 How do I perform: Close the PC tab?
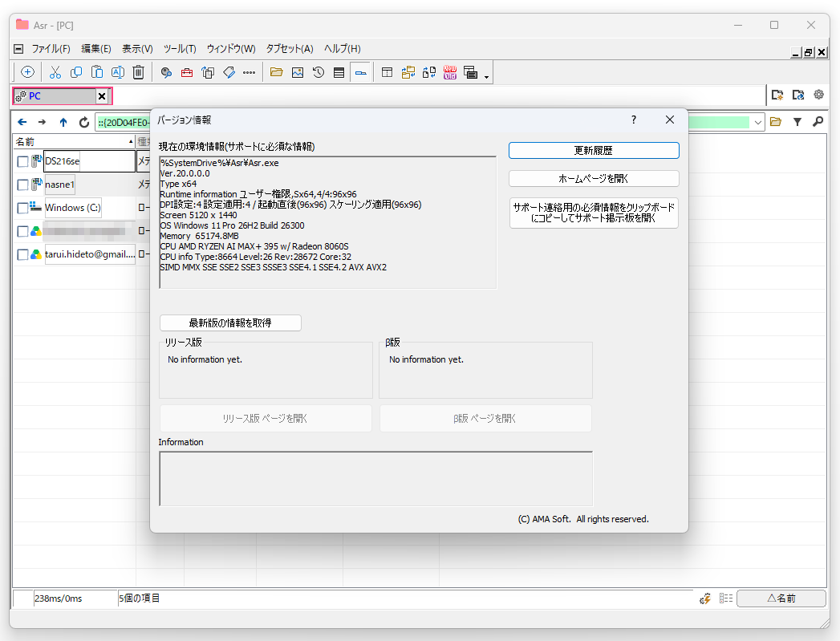pos(102,96)
